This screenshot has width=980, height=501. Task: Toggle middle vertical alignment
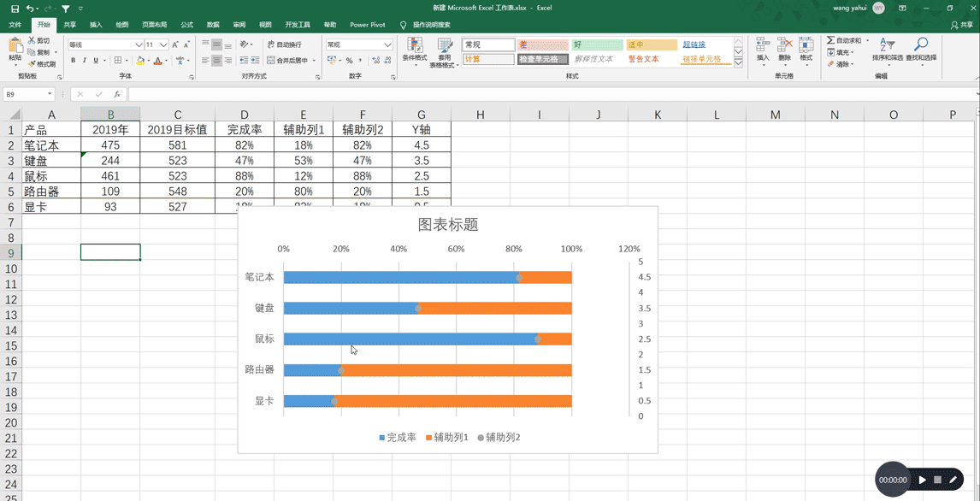pyautogui.click(x=216, y=45)
